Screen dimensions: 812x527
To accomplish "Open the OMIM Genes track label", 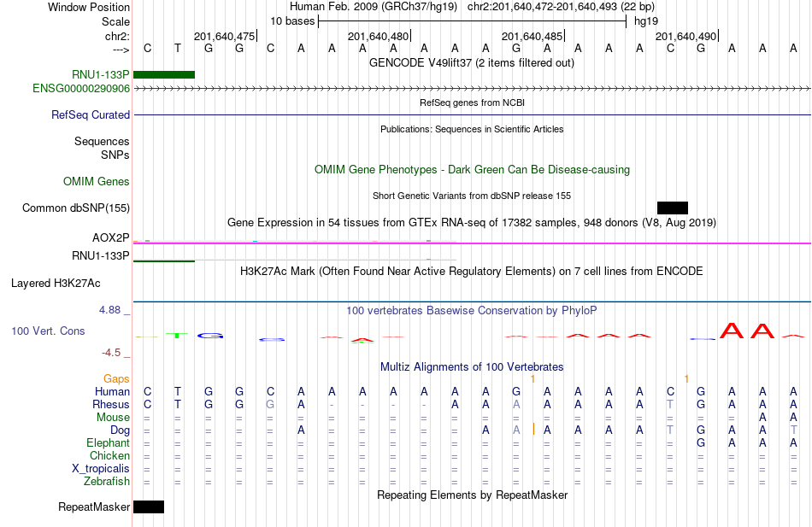I will click(97, 182).
